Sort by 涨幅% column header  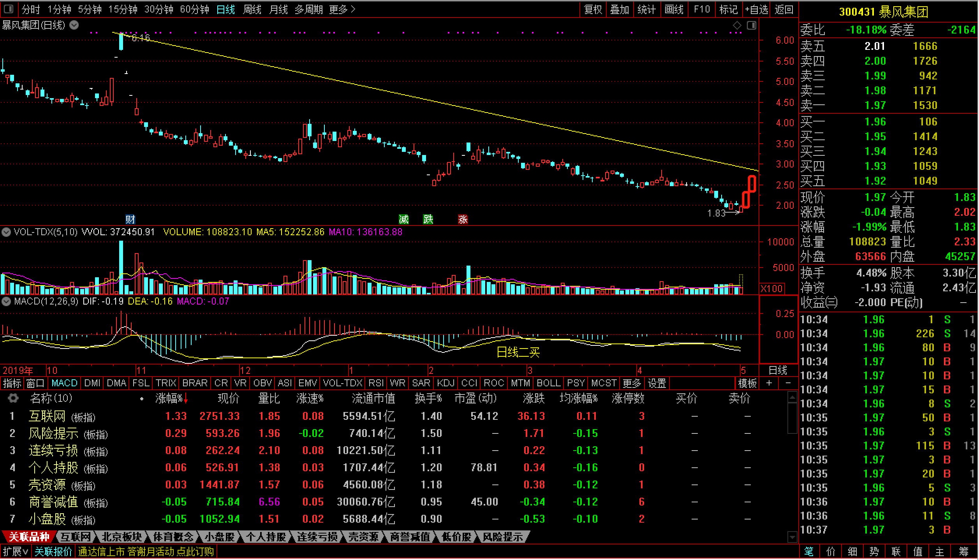pos(172,398)
